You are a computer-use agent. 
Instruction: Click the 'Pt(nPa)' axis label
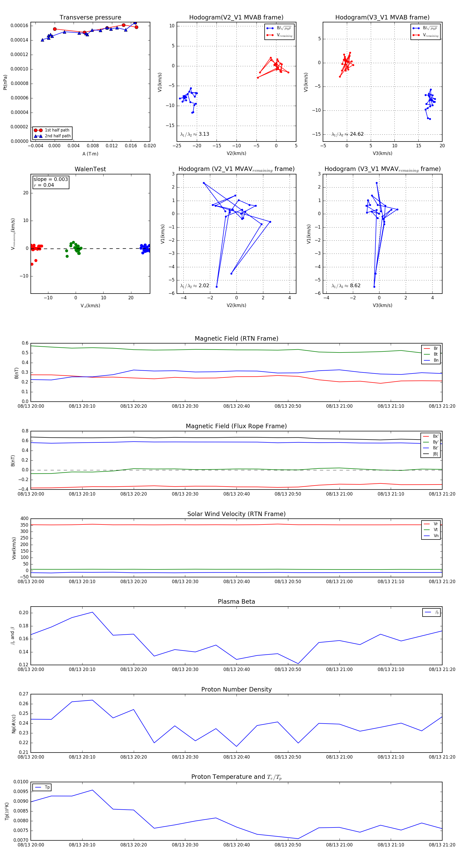(5, 82)
